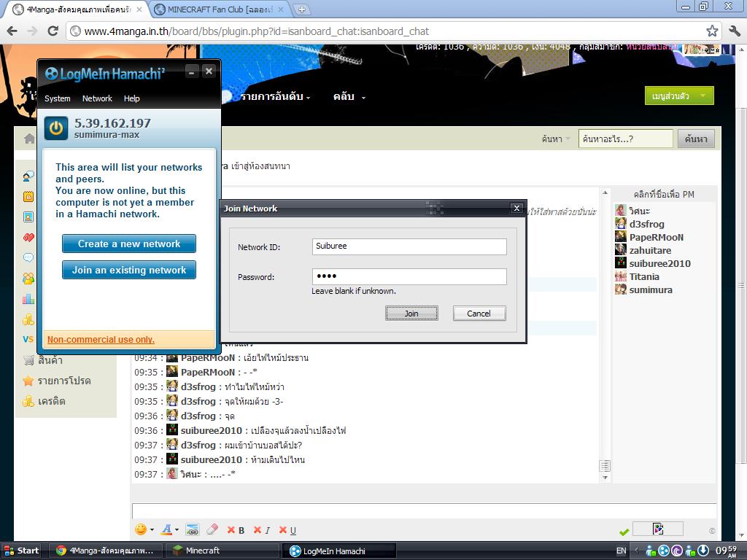Open the green เมนูส่วนตัว dropdown
Viewport: 747px width, 560px height.
[679, 96]
